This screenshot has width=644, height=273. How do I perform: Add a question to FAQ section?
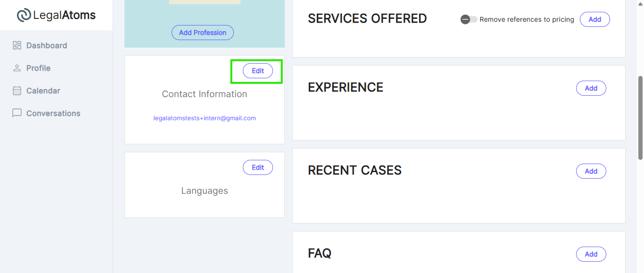click(x=591, y=254)
